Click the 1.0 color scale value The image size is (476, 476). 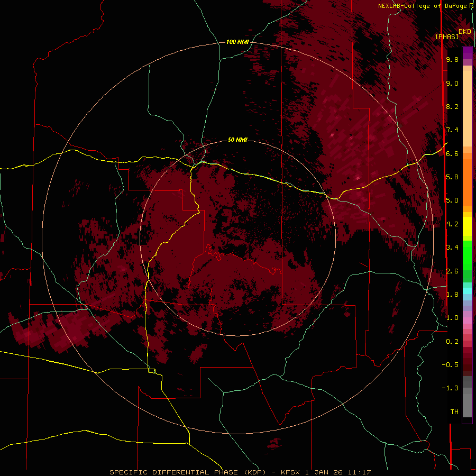(x=452, y=318)
